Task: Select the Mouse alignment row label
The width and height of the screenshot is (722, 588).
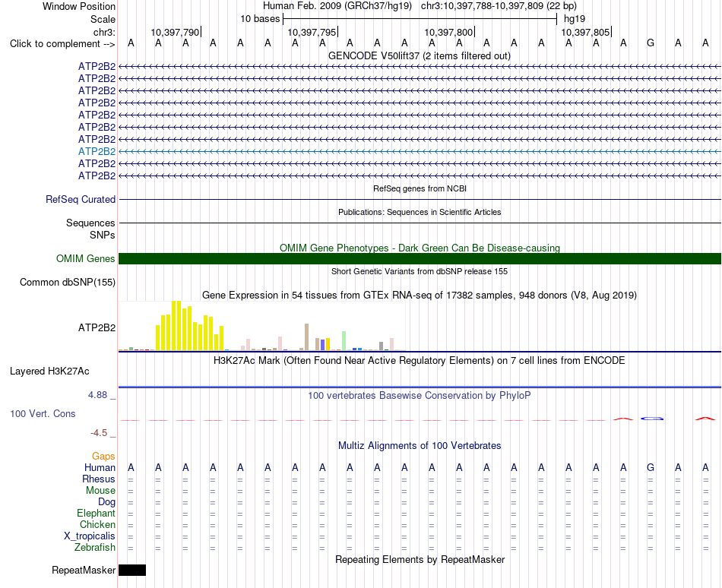Action: 100,491
